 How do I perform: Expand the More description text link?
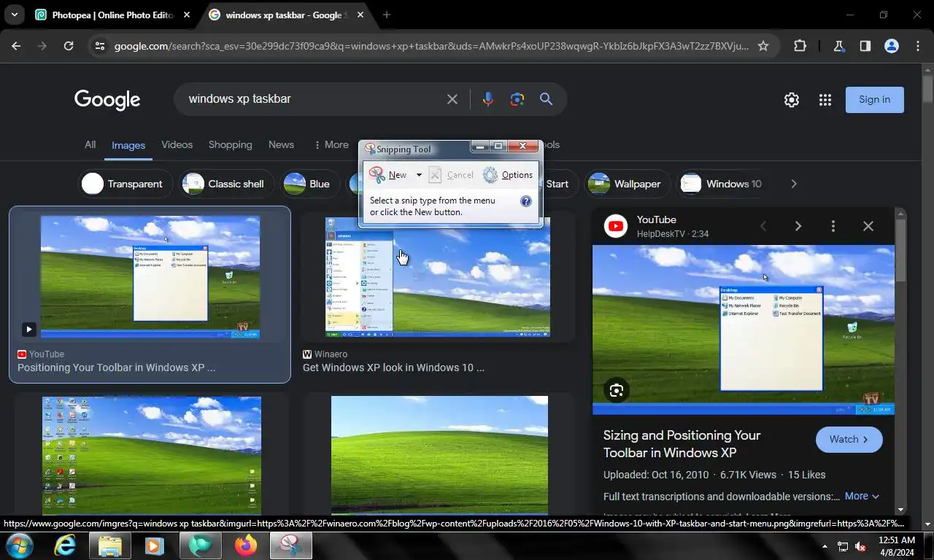point(862,496)
